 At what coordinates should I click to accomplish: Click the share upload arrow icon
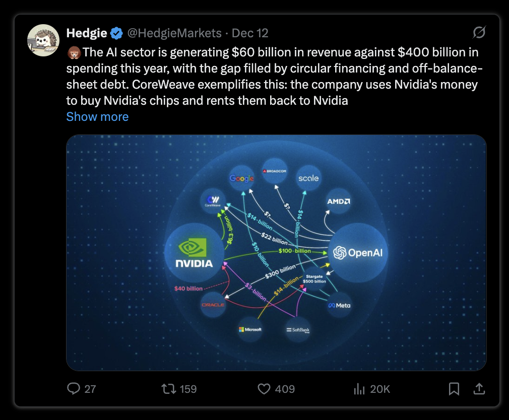pos(479,389)
